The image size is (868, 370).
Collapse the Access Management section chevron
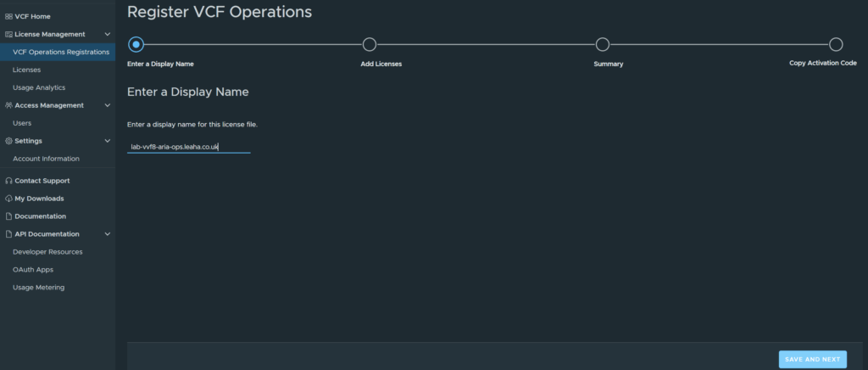[x=108, y=105]
